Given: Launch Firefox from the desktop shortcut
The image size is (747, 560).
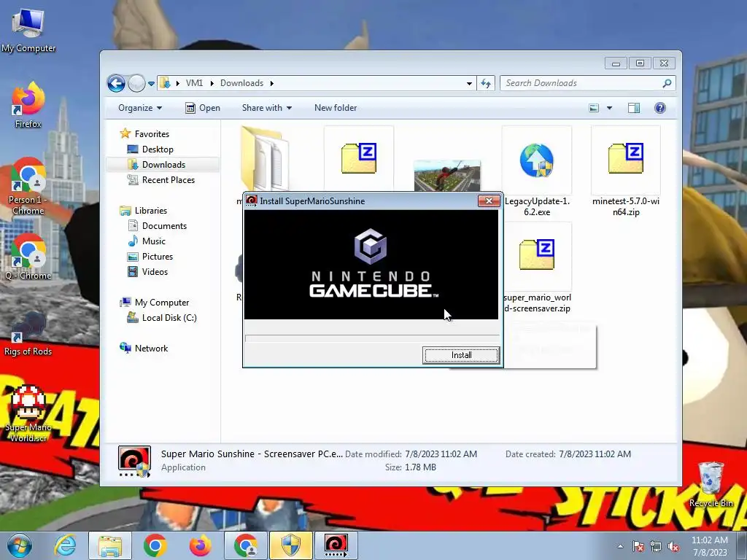Looking at the screenshot, I should (28, 105).
